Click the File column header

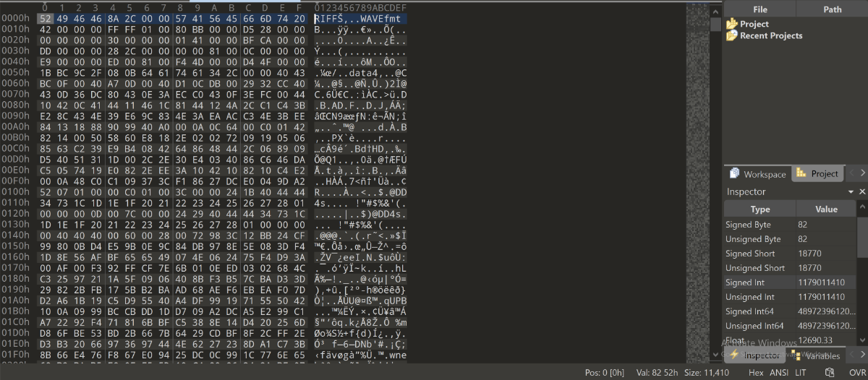(760, 9)
